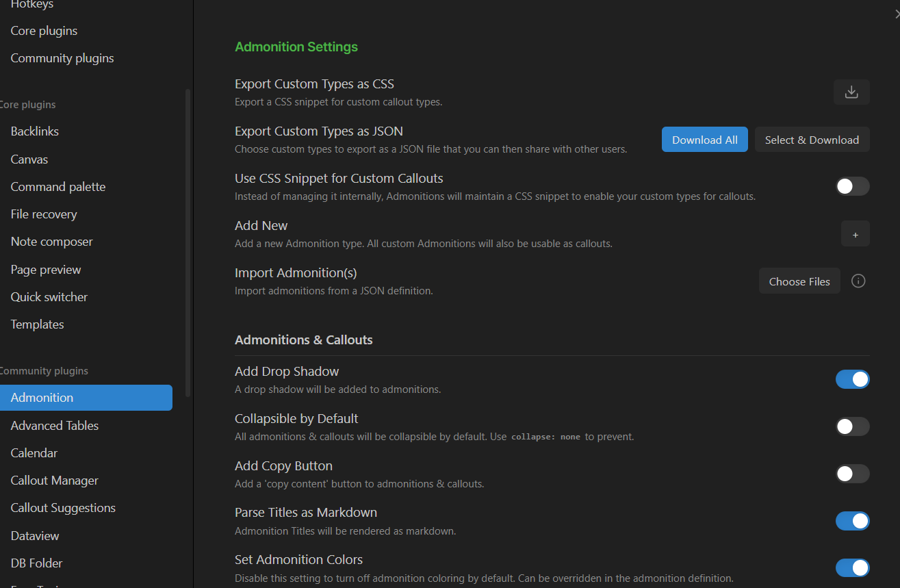Open Core plugins settings tab

click(44, 31)
